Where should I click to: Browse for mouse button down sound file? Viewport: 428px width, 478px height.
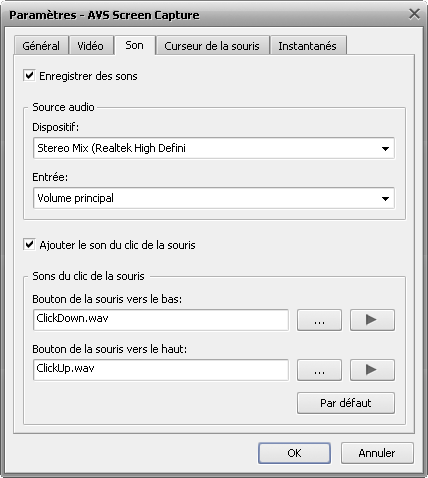[x=319, y=320]
